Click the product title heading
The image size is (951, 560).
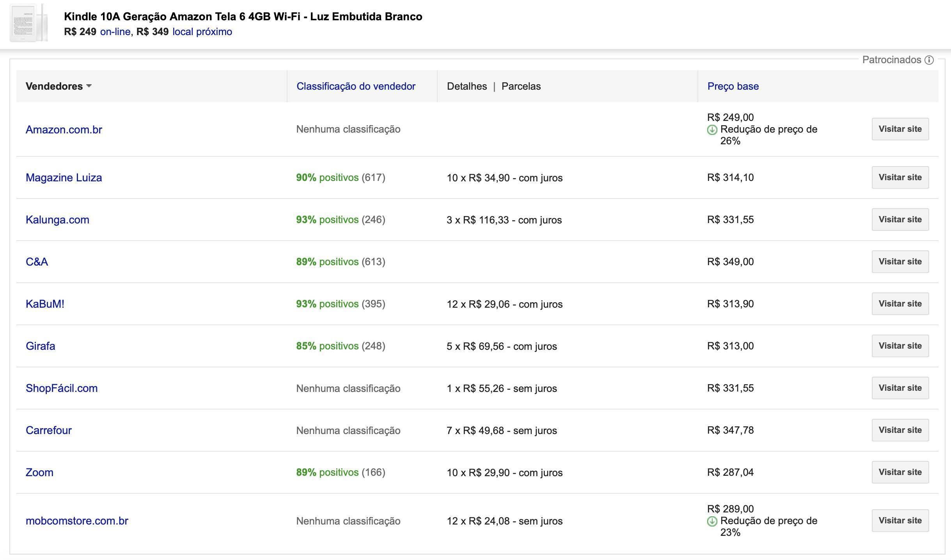[x=243, y=16]
